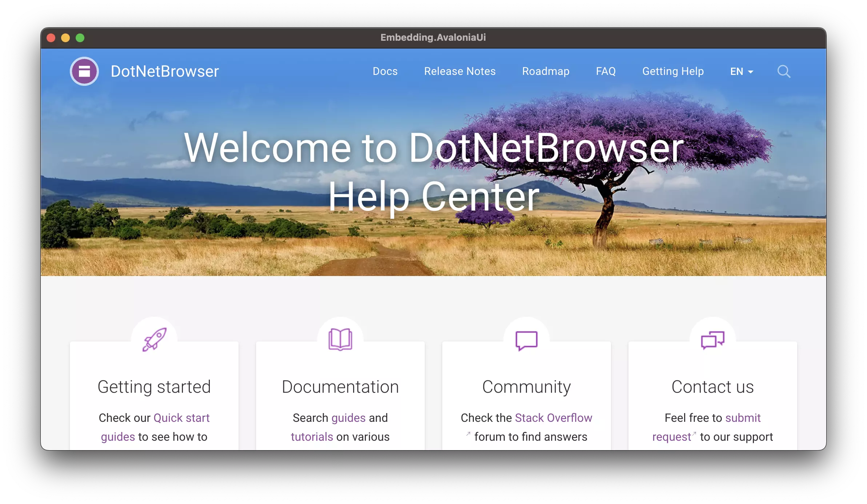Click the Release Notes tab
This screenshot has height=504, width=867.
click(x=460, y=71)
